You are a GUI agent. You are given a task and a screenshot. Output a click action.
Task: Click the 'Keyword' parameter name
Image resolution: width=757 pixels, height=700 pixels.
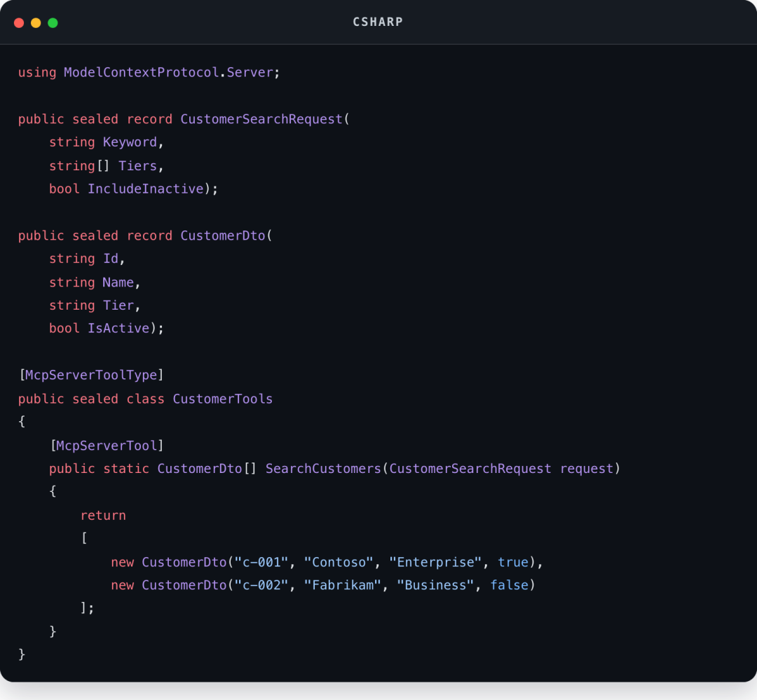[x=130, y=142]
